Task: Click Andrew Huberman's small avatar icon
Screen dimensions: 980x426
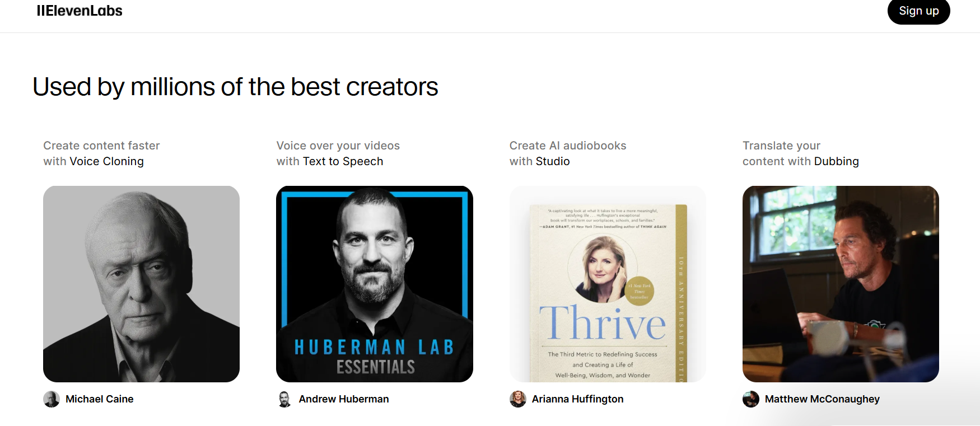Action: (284, 399)
